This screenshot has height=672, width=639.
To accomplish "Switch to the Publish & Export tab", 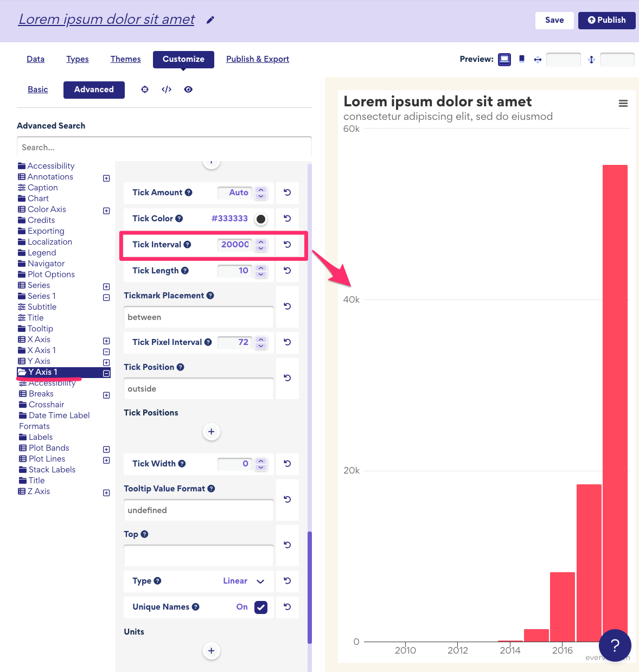I will 258,59.
